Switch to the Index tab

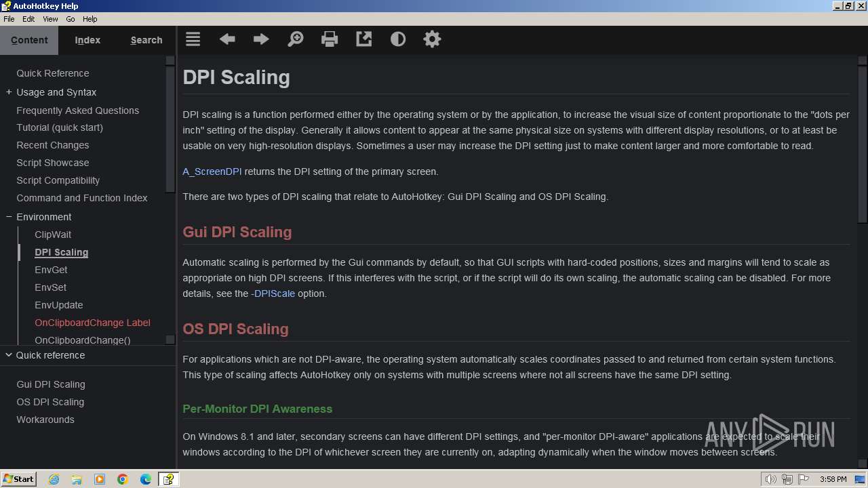click(87, 40)
